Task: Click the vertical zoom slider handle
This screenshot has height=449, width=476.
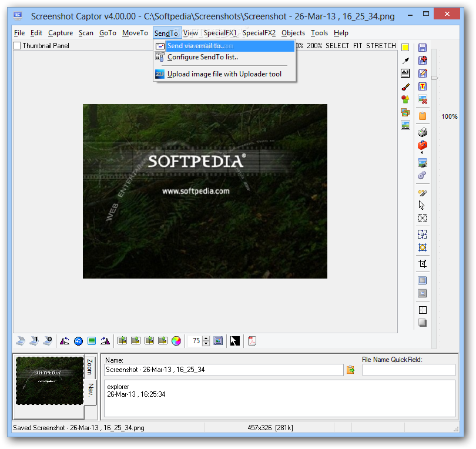Action: tap(435, 78)
